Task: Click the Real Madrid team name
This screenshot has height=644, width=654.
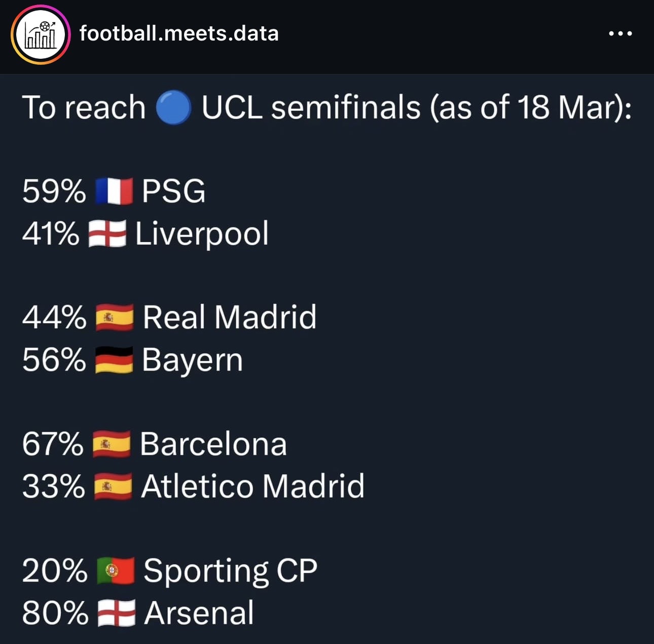Action: point(230,317)
